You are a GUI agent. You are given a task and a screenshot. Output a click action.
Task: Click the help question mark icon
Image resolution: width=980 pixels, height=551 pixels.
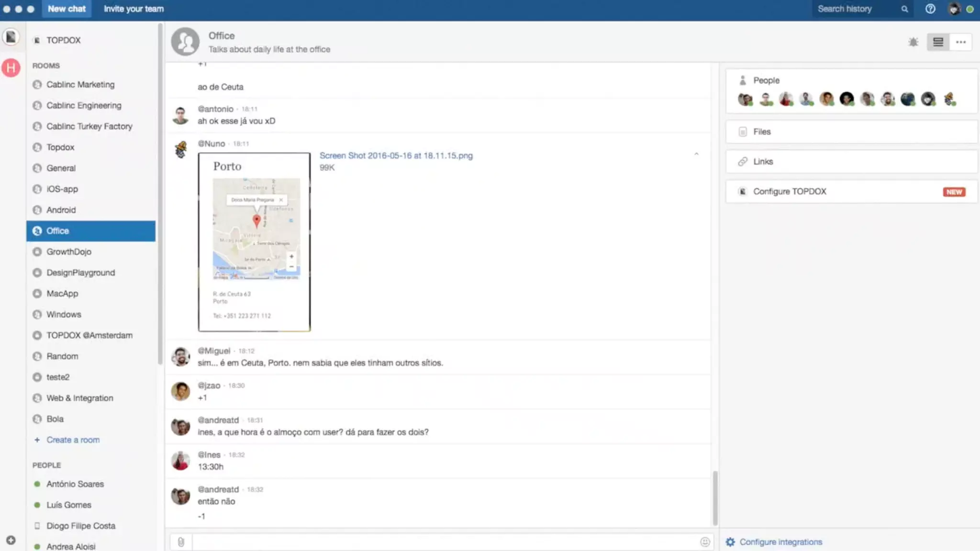point(930,9)
